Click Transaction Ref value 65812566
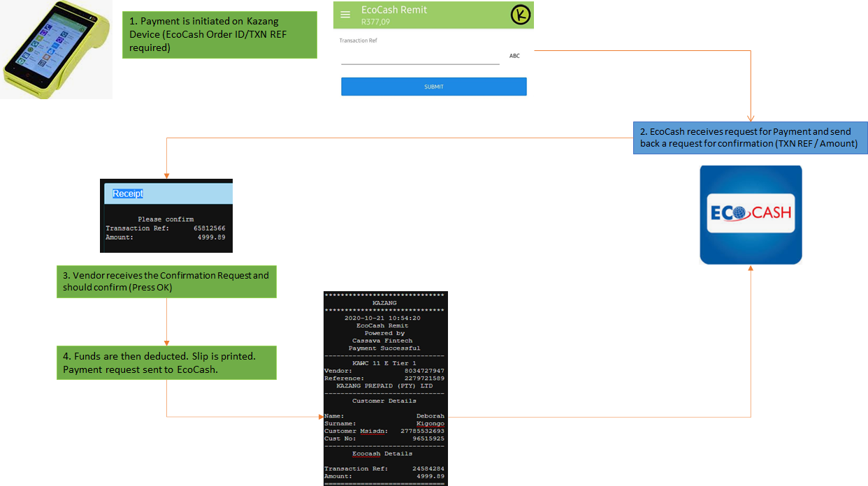 click(x=209, y=228)
